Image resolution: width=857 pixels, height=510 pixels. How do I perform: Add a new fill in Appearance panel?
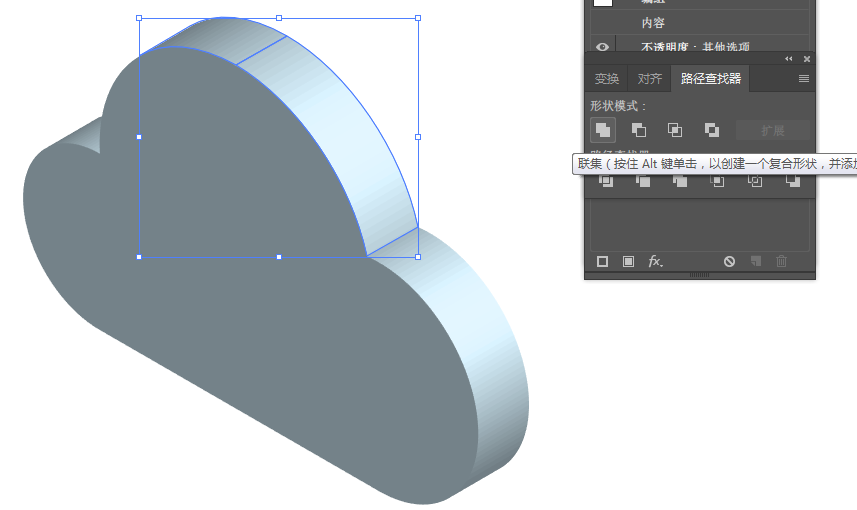click(x=629, y=262)
